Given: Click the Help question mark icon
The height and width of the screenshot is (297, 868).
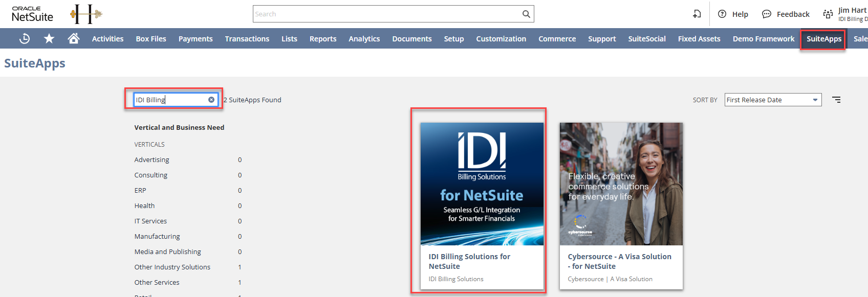Looking at the screenshot, I should pyautogui.click(x=722, y=14).
